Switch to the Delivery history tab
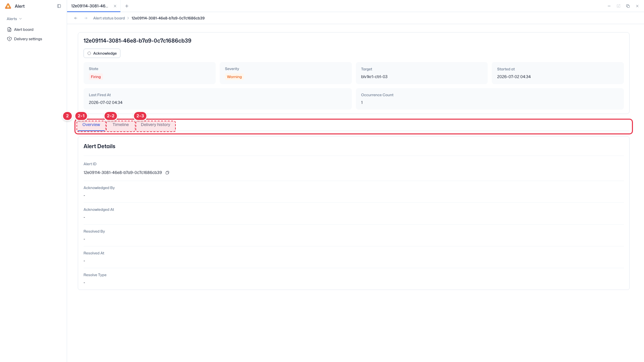644x362 pixels. click(x=156, y=125)
